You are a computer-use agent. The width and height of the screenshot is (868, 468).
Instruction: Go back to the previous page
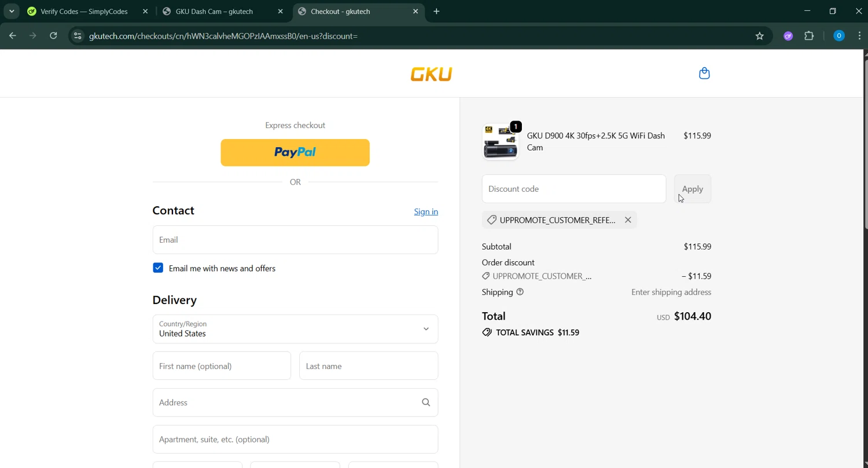(13, 36)
